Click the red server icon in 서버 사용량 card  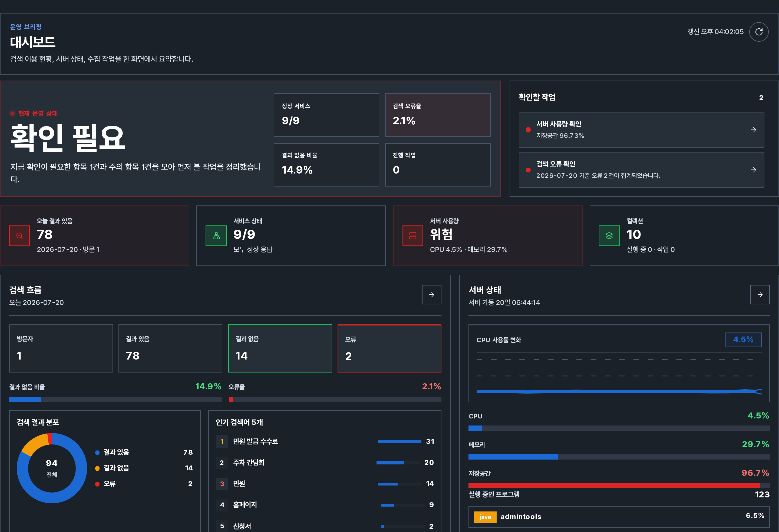coord(413,235)
